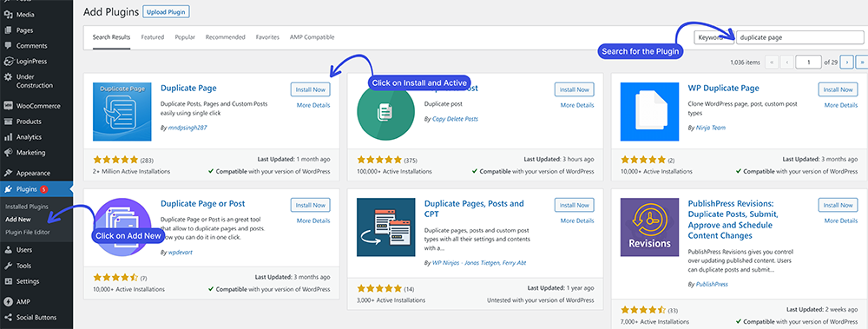Open Plugin File Editor submenu item
The width and height of the screenshot is (868, 329).
tap(28, 232)
